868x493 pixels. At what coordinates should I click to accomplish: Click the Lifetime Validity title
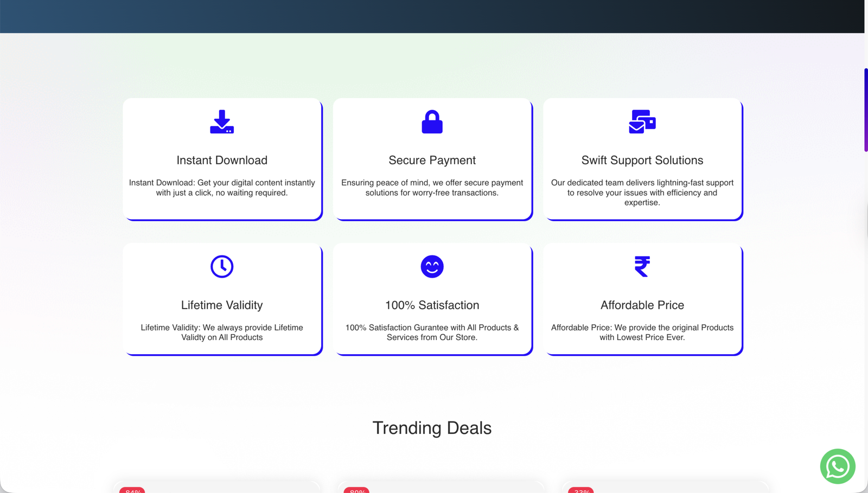[x=222, y=305]
